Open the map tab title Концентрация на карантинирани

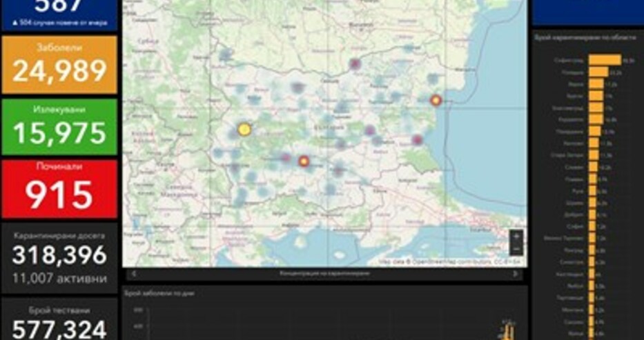[x=324, y=274]
